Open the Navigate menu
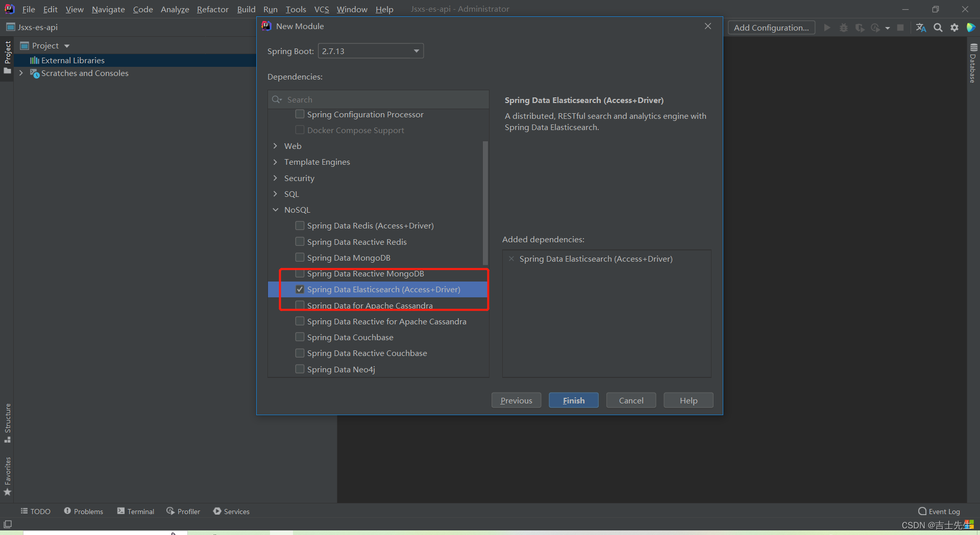Screen dimensions: 980x535 point(108,9)
